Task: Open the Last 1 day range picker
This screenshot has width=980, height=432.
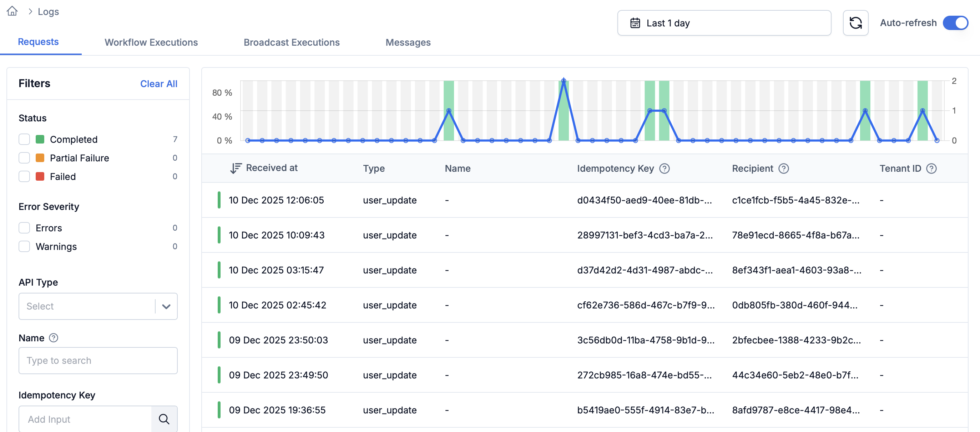Action: pos(724,23)
